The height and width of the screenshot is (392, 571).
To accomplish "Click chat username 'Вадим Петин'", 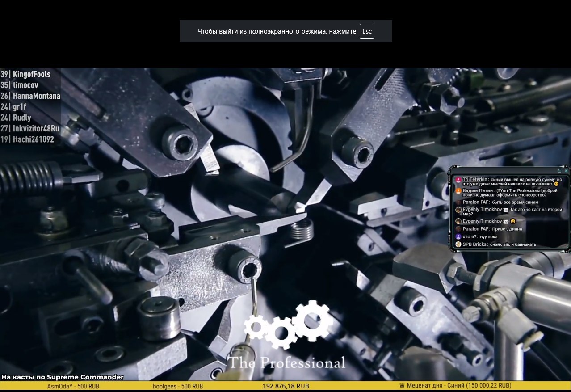I will pyautogui.click(x=478, y=190).
